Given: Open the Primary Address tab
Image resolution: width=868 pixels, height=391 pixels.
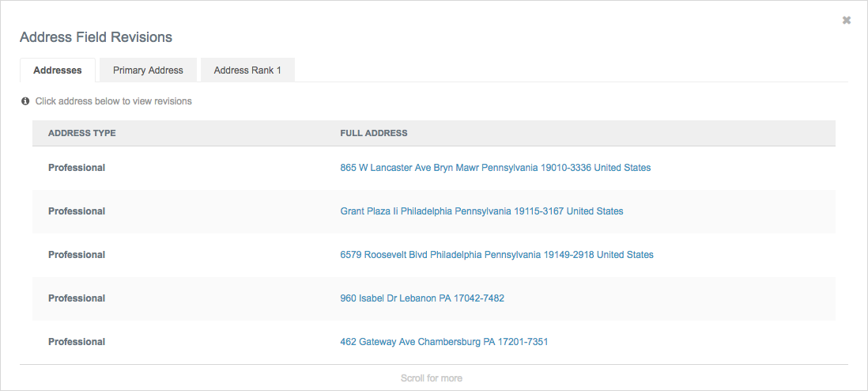Looking at the screenshot, I should click(148, 70).
